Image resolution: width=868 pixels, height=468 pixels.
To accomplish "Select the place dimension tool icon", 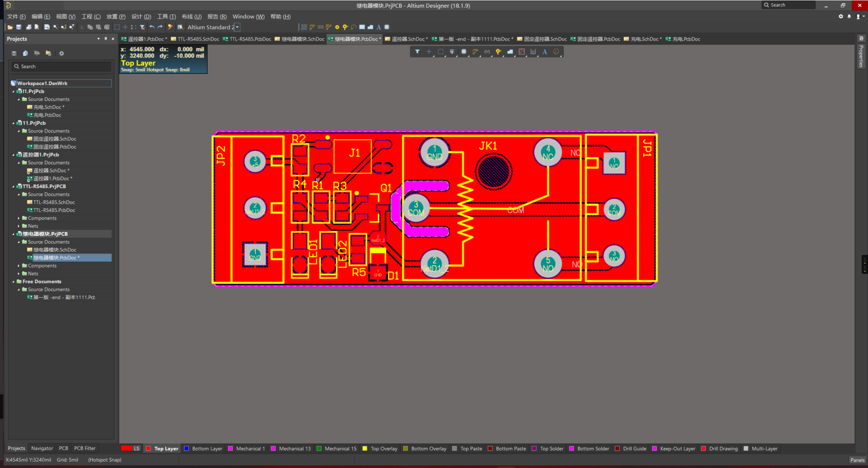I will (533, 52).
